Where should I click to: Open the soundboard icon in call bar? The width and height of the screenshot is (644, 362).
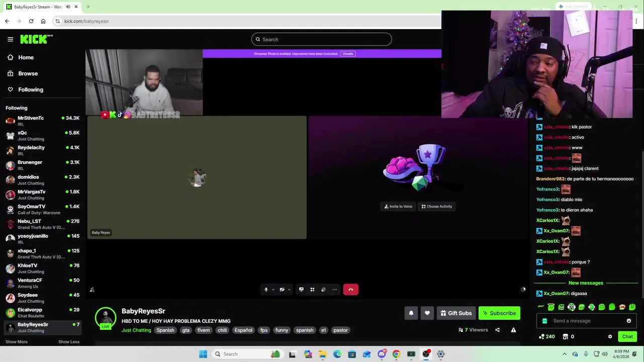click(x=323, y=290)
